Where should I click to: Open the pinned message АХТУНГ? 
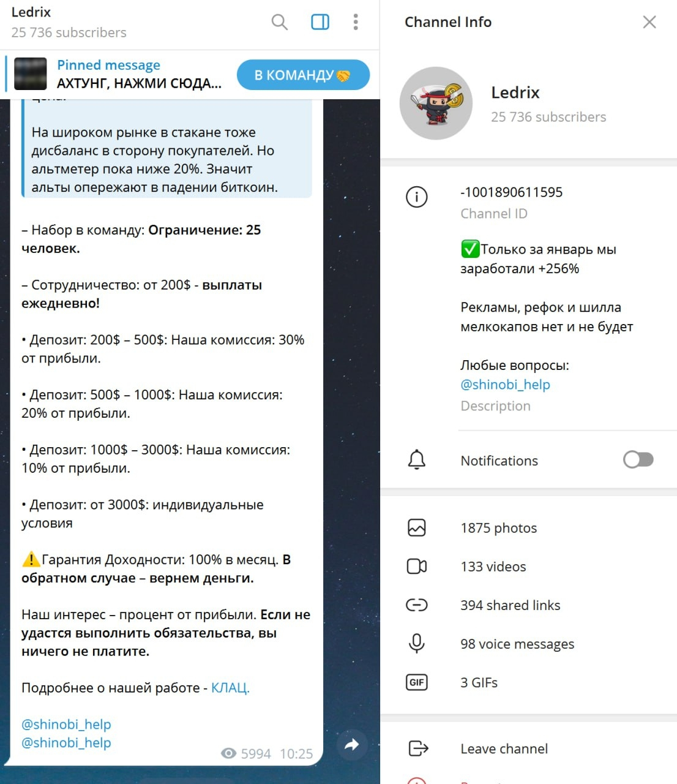pos(140,83)
